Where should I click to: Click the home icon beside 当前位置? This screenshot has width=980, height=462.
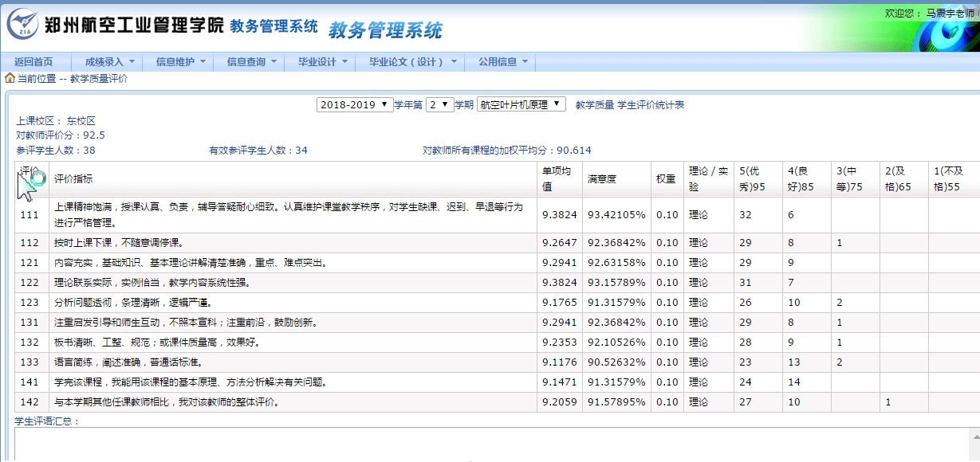10,78
